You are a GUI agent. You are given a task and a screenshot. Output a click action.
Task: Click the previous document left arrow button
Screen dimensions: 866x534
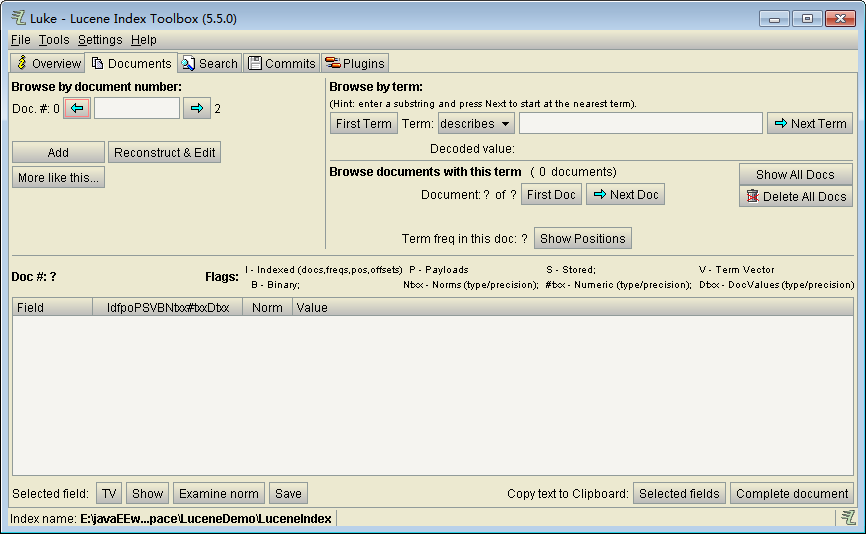click(x=77, y=108)
